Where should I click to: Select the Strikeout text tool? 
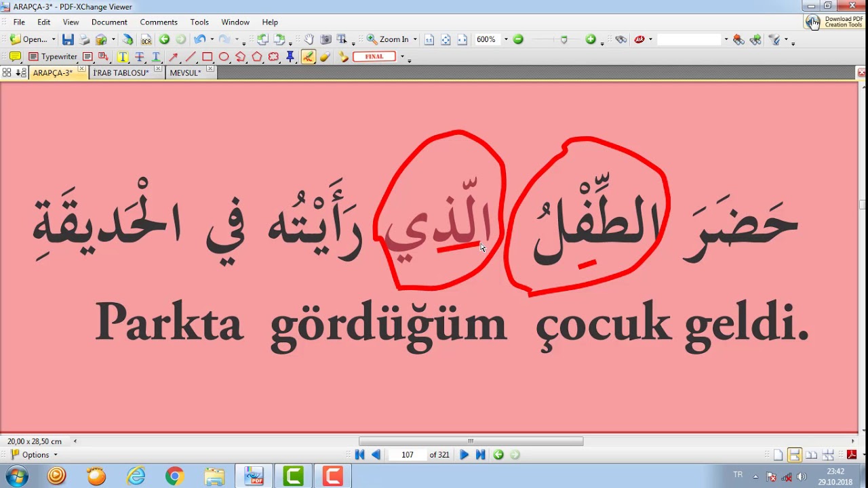coord(140,57)
